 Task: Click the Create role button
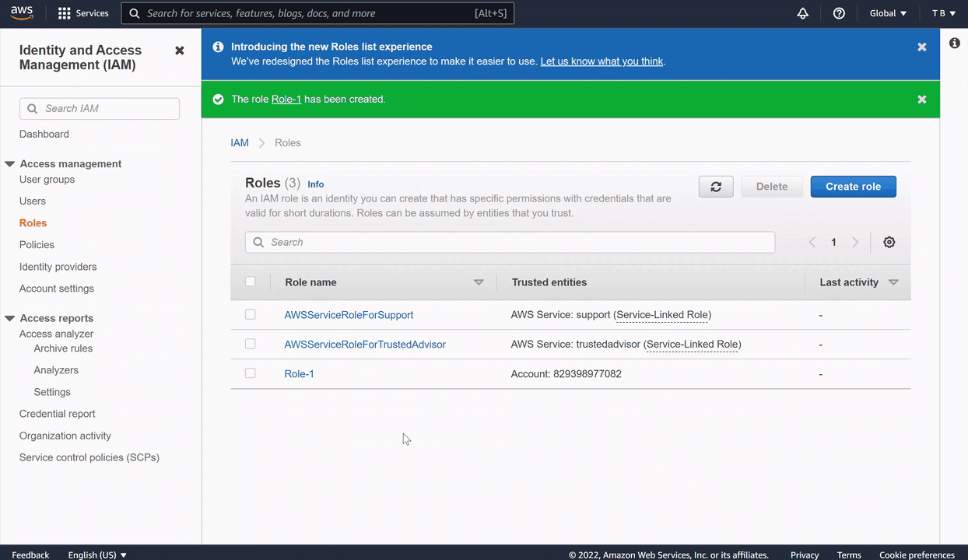pyautogui.click(x=854, y=187)
